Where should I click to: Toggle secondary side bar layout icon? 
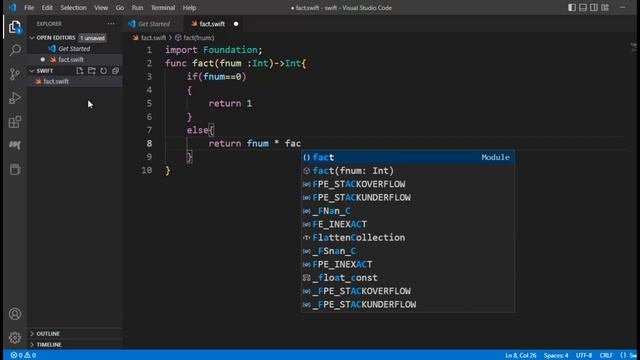tap(594, 7)
